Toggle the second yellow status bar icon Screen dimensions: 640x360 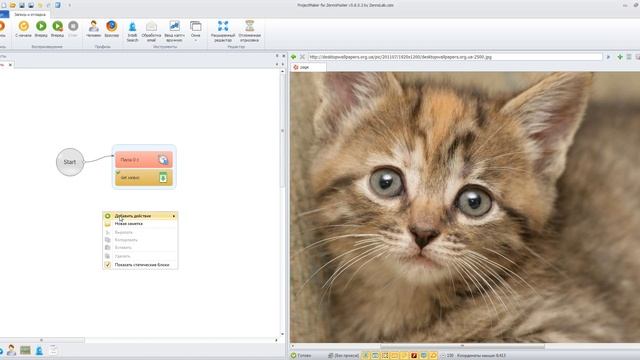tap(375, 356)
